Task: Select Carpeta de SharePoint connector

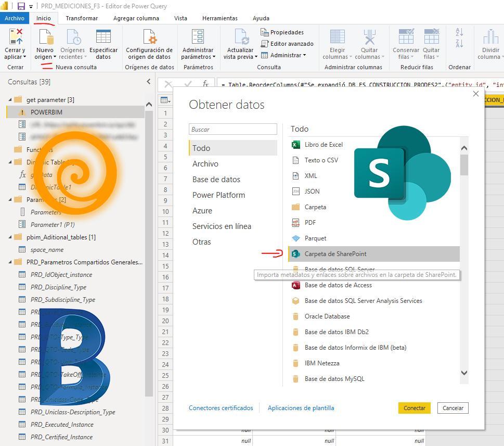Action: coord(335,254)
